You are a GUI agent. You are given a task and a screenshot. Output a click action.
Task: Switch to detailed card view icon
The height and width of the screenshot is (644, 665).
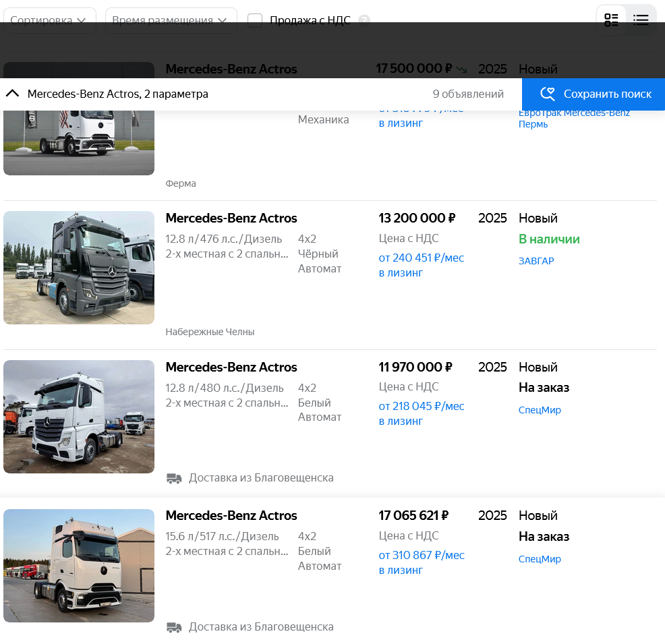611,20
